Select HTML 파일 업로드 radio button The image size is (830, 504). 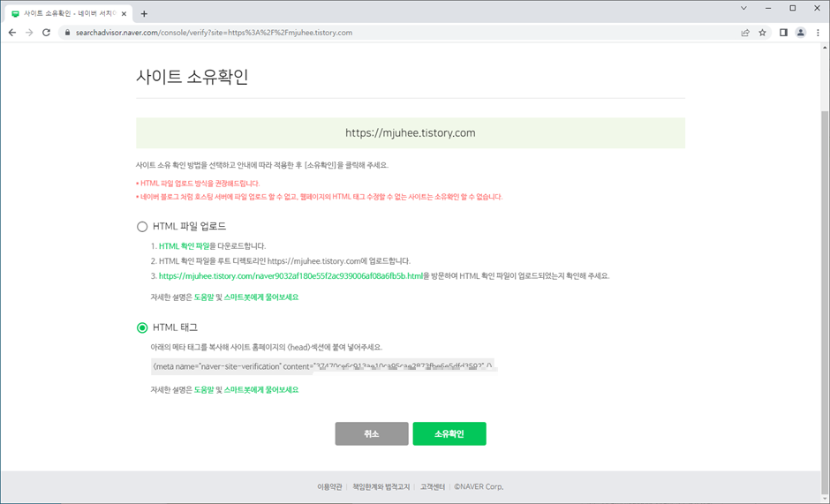coord(142,227)
